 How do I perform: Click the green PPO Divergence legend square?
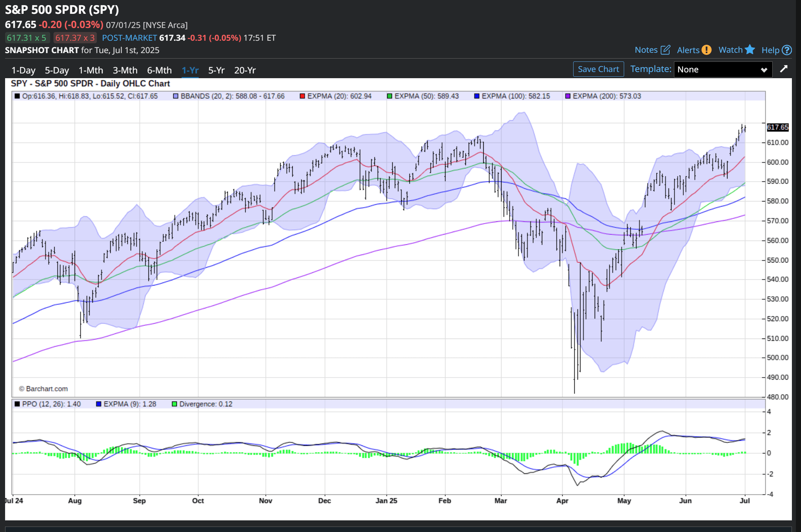coord(174,404)
